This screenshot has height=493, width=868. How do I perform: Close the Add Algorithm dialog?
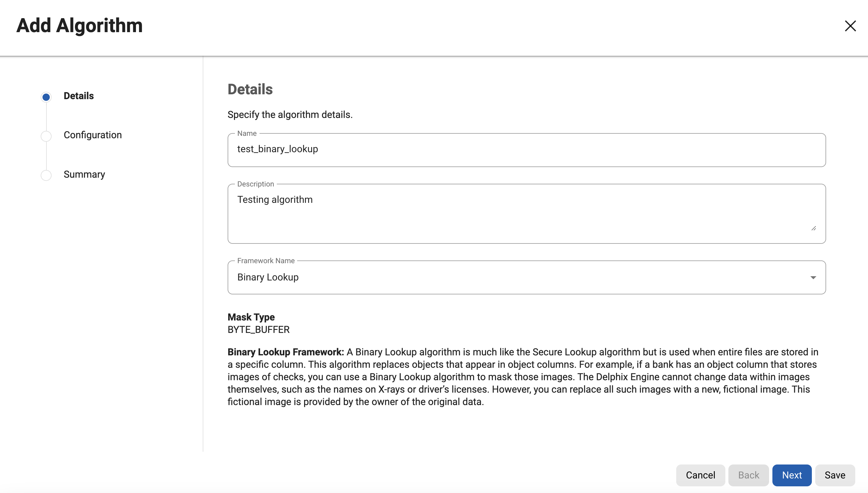(850, 26)
